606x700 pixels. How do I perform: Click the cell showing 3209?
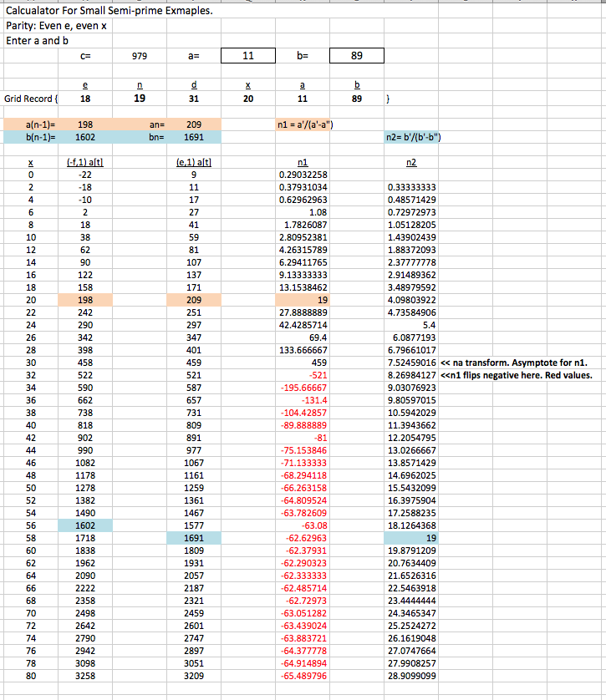194,676
